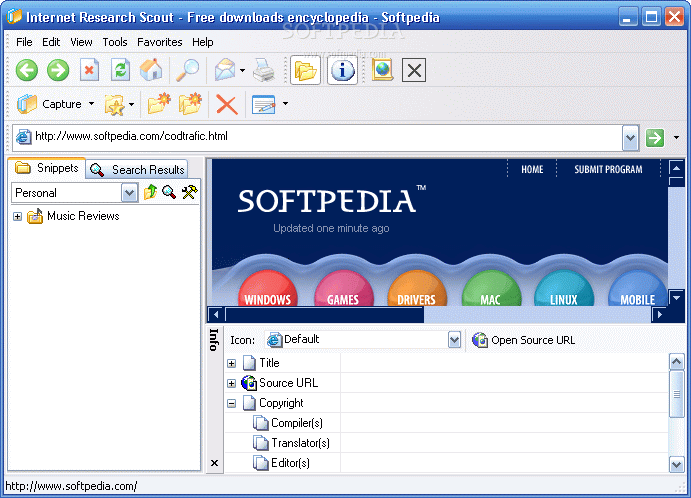Go back with the green Back arrow
691x498 pixels.
pyautogui.click(x=27, y=70)
